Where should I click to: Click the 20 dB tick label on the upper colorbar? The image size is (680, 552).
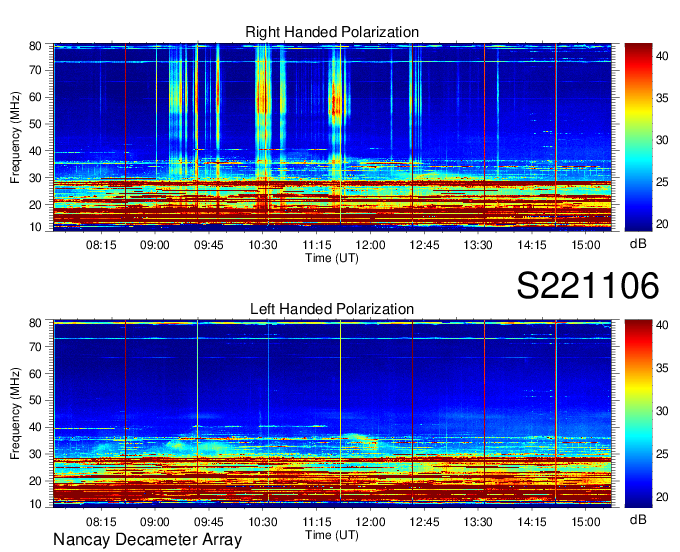click(x=662, y=224)
